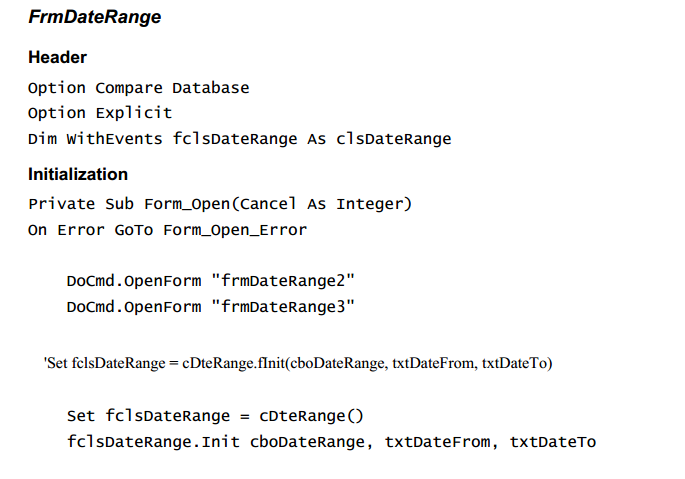This screenshot has height=479, width=685.
Task: Click cboDateRange argument in the last line
Action: 308,442
